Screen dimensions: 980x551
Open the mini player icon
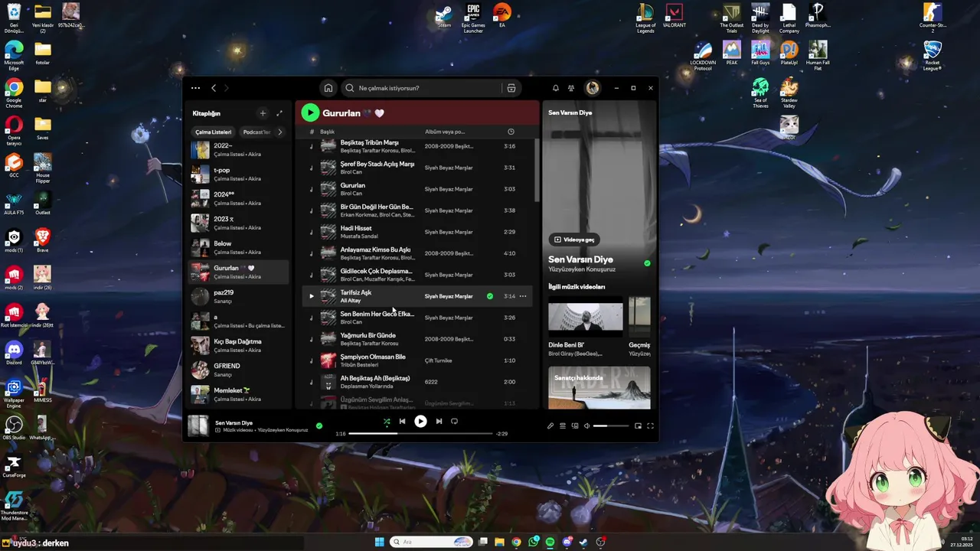tap(638, 425)
